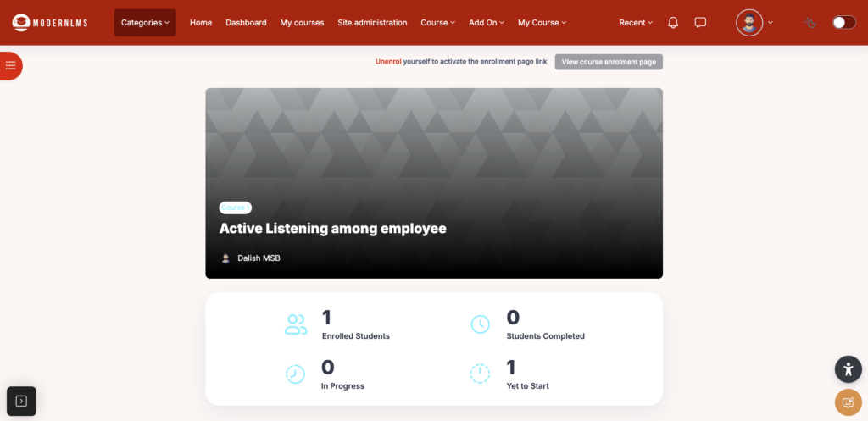The image size is (868, 421).
Task: Click Dalish MSB's small avatar
Action: pos(225,258)
